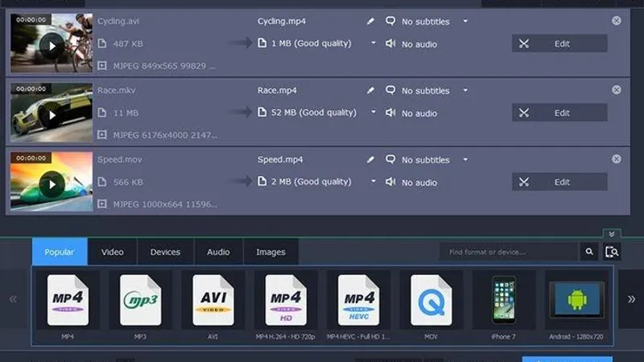
Task: Select the MOV QuickTime format icon
Action: click(x=431, y=299)
